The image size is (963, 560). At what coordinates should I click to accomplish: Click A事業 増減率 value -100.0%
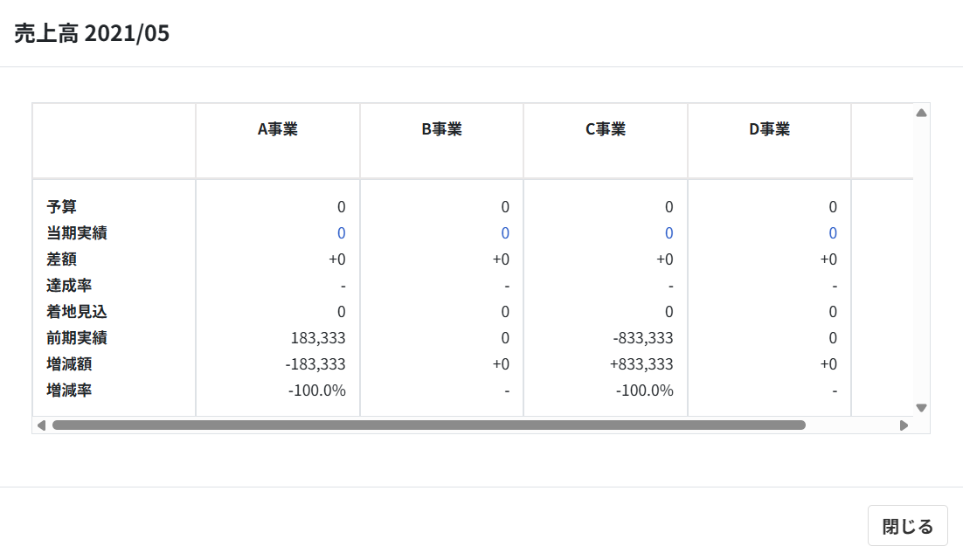pyautogui.click(x=317, y=391)
